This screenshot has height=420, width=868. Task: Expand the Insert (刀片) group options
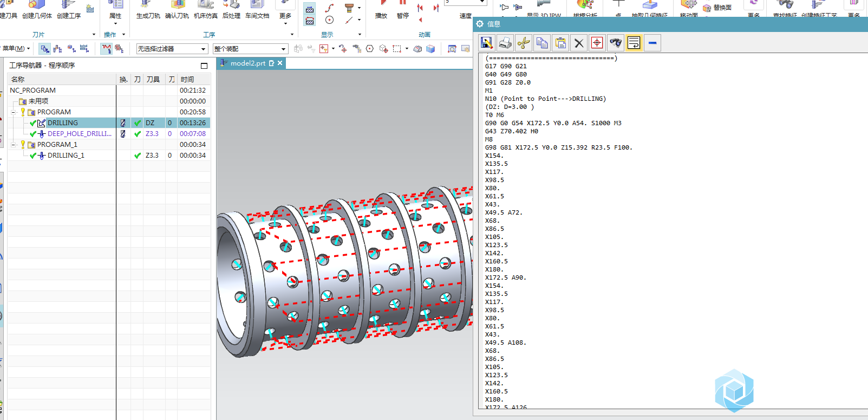coord(94,35)
